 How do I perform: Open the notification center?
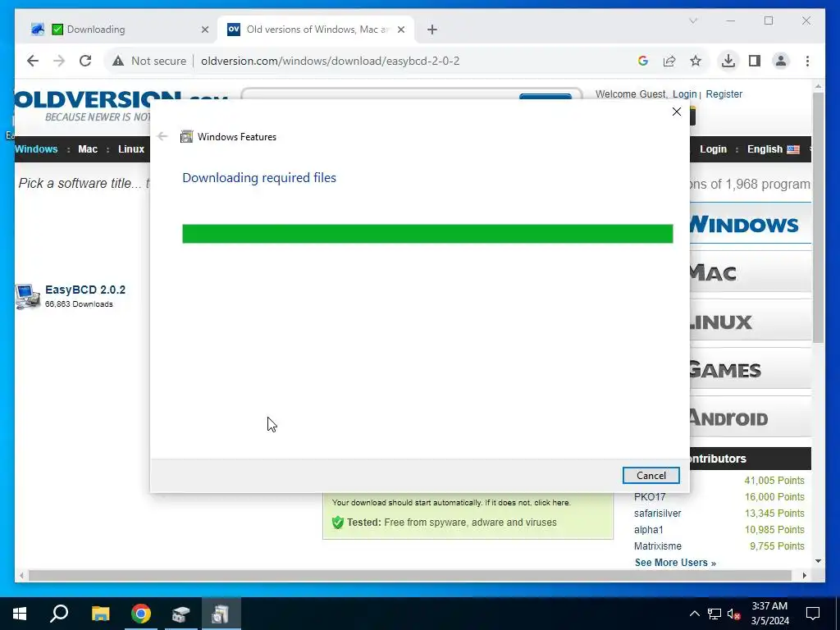(813, 614)
